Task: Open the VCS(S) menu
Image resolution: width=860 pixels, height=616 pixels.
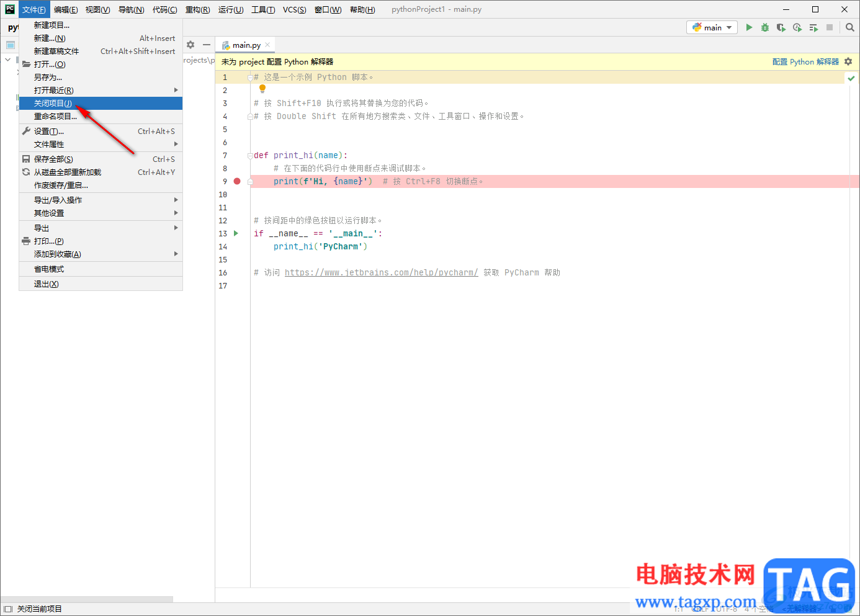Action: [x=295, y=9]
